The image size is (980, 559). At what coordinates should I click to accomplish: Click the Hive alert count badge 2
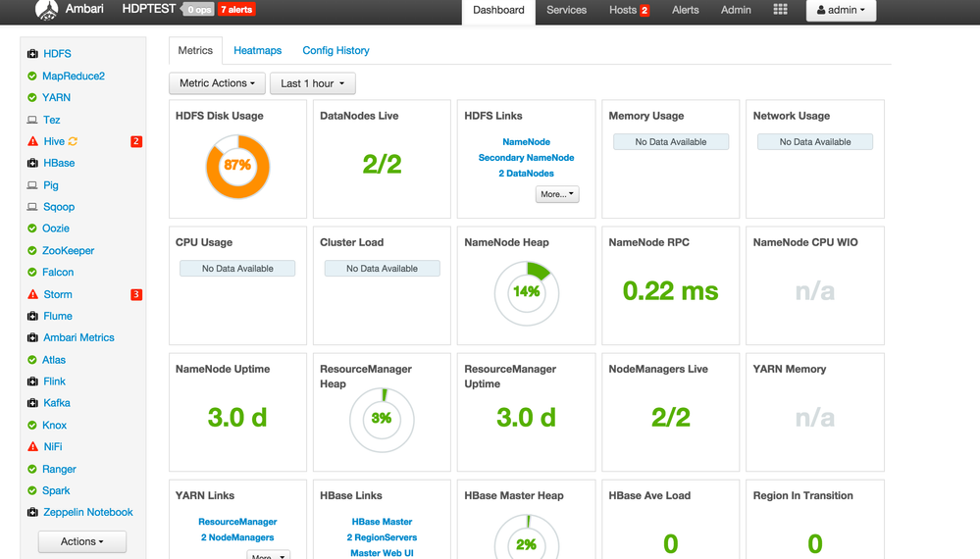point(136,141)
